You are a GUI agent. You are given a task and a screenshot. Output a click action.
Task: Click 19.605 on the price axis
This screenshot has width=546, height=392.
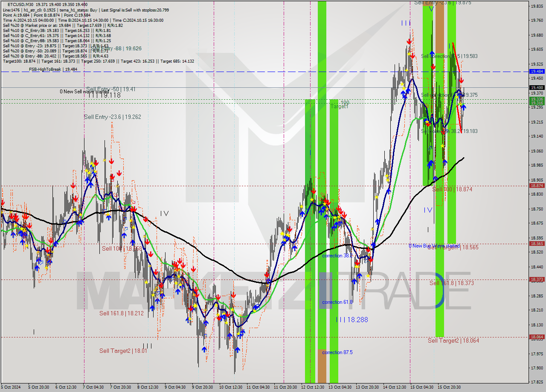coord(537,49)
